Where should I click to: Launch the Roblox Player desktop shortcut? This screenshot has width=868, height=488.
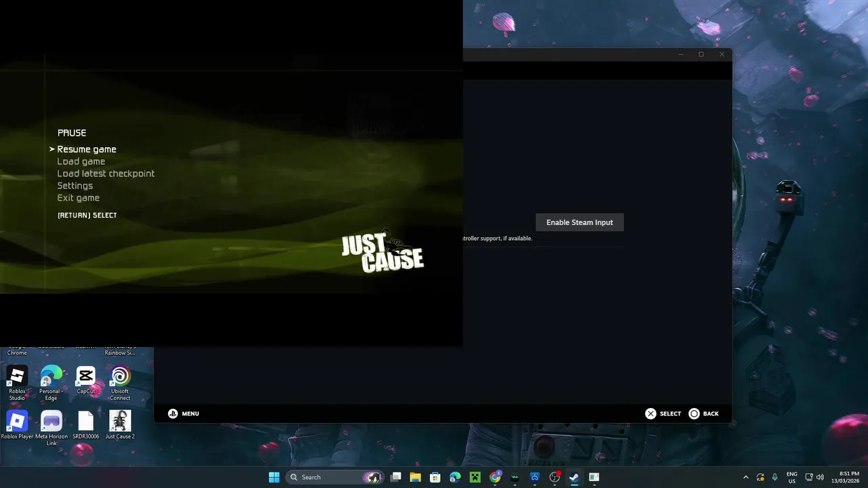coord(17,425)
